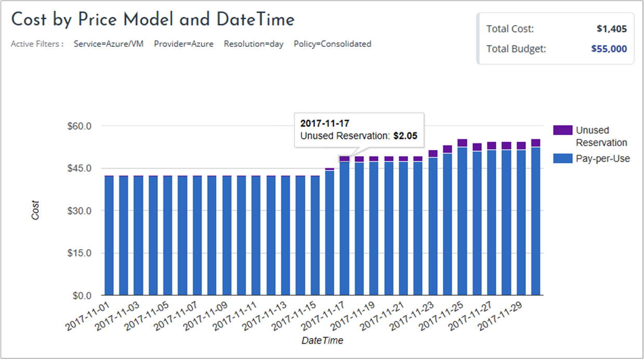Image resolution: width=644 pixels, height=359 pixels.
Task: Click the purple segment of the 2017-11-29 bar
Action: click(521, 146)
